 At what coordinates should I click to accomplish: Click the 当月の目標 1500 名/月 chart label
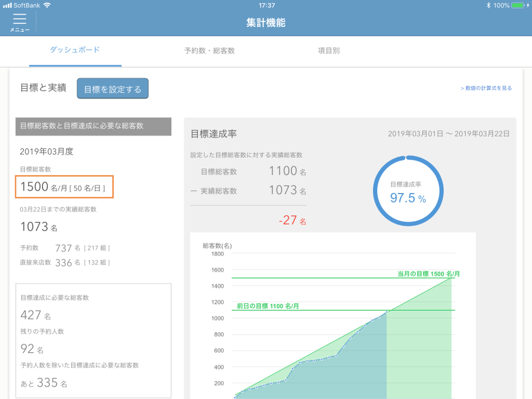point(429,273)
